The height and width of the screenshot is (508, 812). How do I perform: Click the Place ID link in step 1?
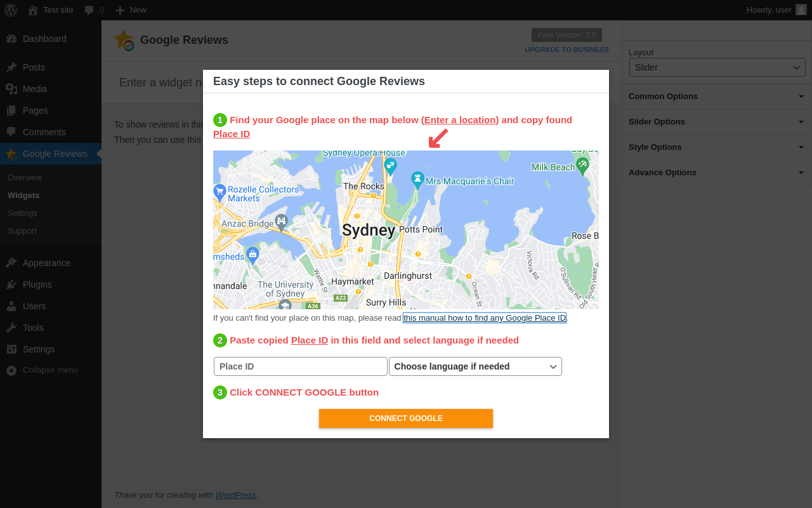(x=232, y=134)
